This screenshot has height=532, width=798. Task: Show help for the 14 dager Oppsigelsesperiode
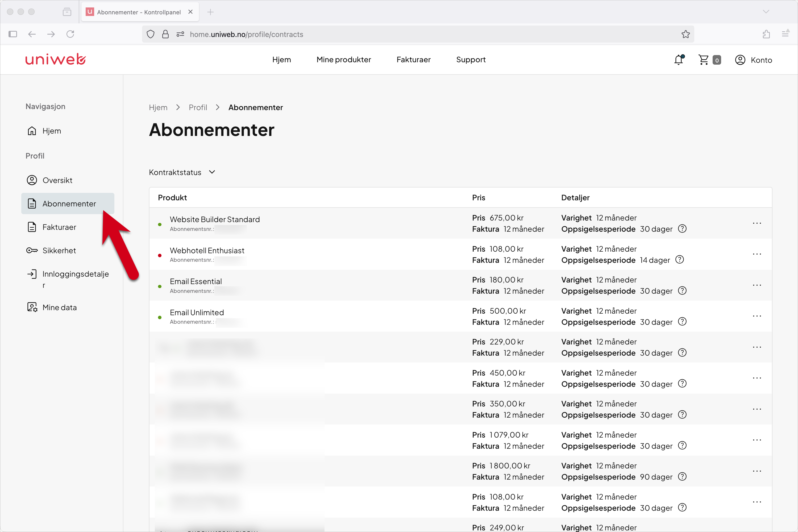point(680,260)
